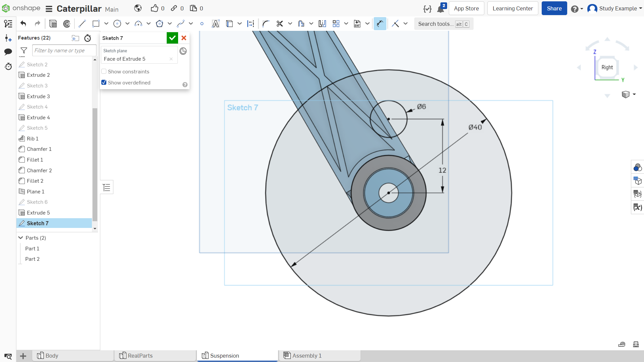Viewport: 644px width, 362px height.
Task: Undo the last action
Action: [x=23, y=24]
